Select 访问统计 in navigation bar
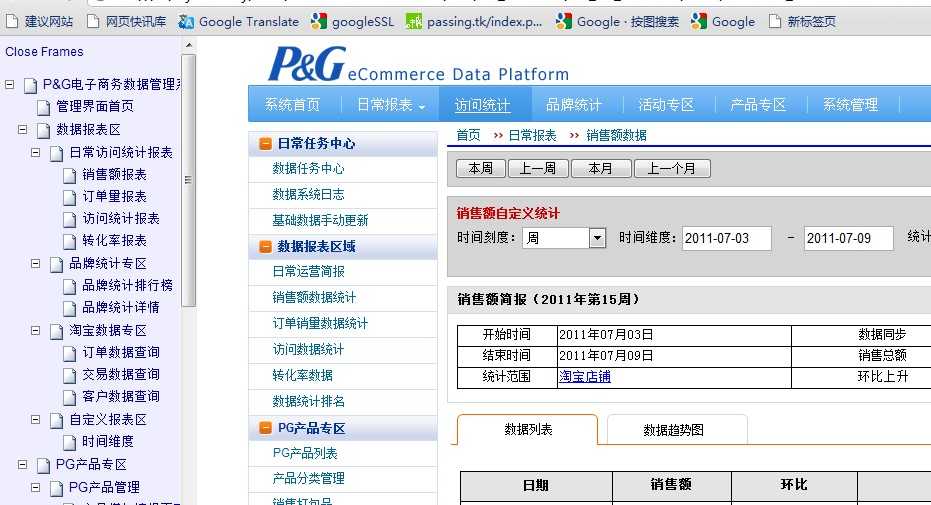This screenshot has height=505, width=931. pyautogui.click(x=482, y=105)
